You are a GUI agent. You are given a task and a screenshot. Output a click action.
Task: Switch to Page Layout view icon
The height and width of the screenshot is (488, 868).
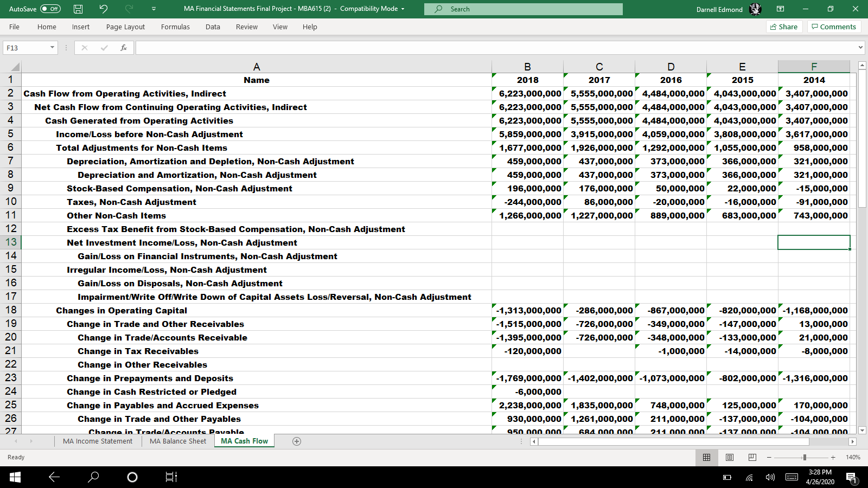(x=730, y=457)
